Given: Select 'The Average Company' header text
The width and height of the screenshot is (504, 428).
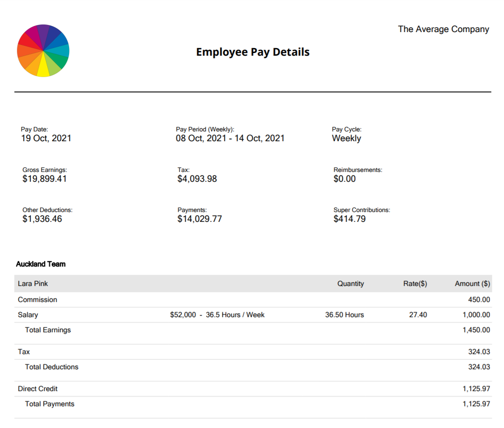Looking at the screenshot, I should coord(443,29).
